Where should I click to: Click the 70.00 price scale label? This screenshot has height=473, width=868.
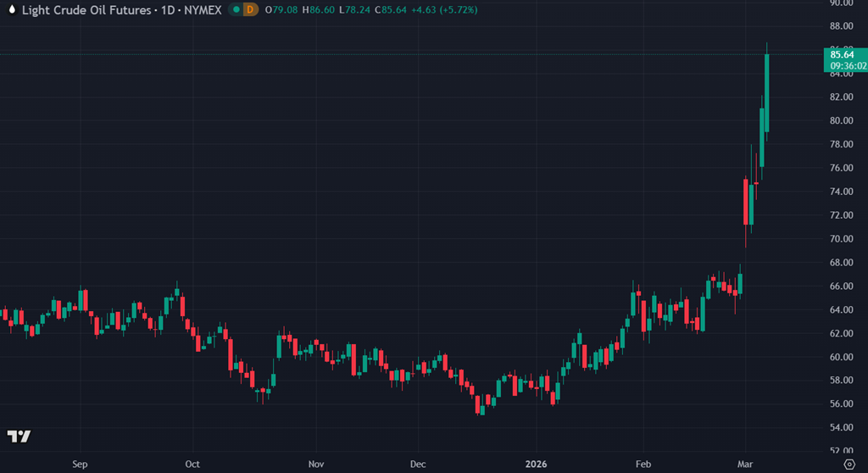842,239
